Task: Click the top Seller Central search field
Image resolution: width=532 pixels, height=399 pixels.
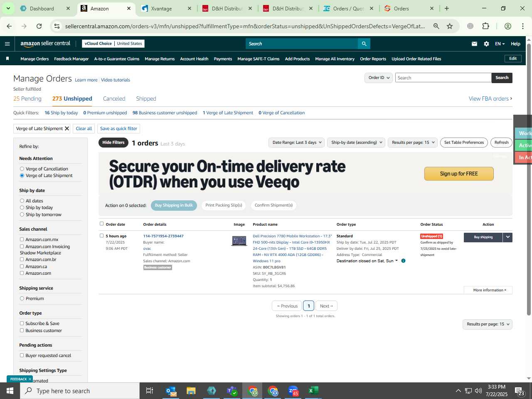Action: coord(302,44)
